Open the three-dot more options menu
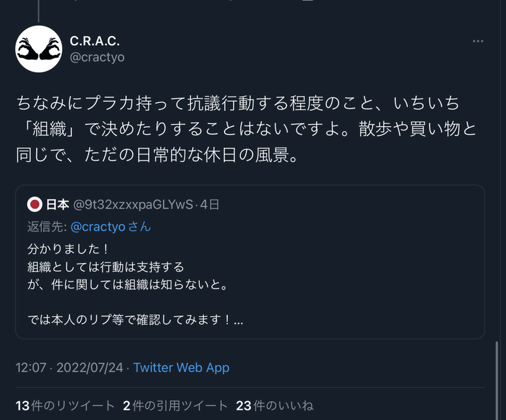Screen dimensions: 506x420 pos(478,41)
